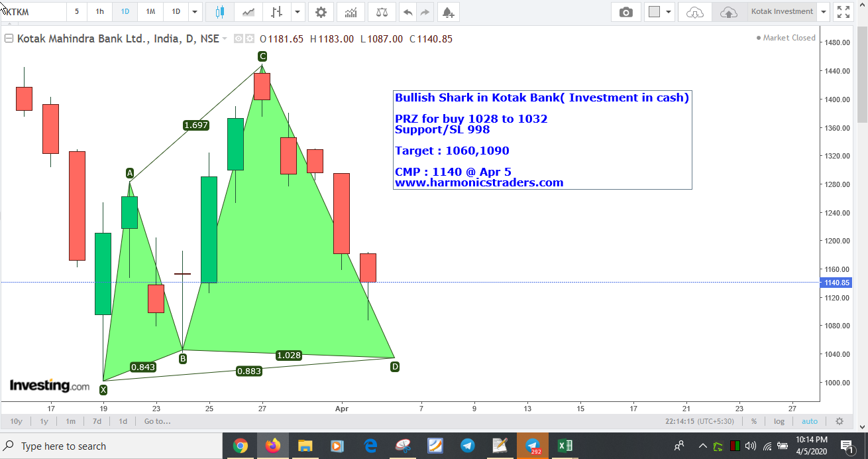Viewport: 868px width, 459px height.
Task: Toggle percentage scale mode
Action: (x=753, y=421)
